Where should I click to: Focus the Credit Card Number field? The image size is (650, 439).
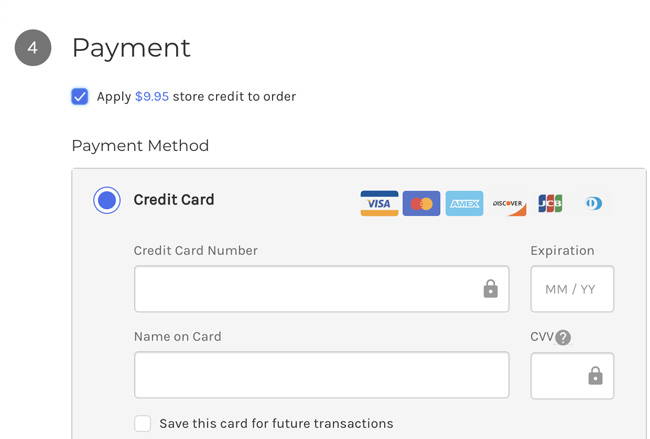(x=322, y=289)
